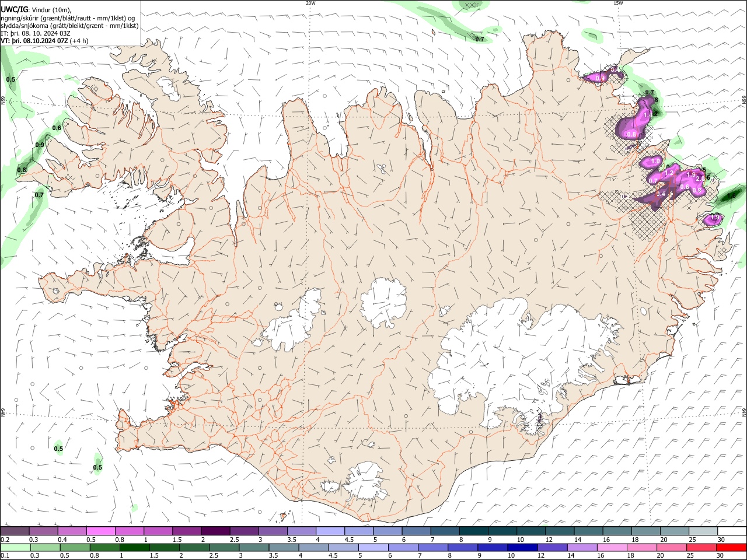The height and width of the screenshot is (560, 747).
Task: Click the '20W' longitude label at top
Action: (311, 3)
